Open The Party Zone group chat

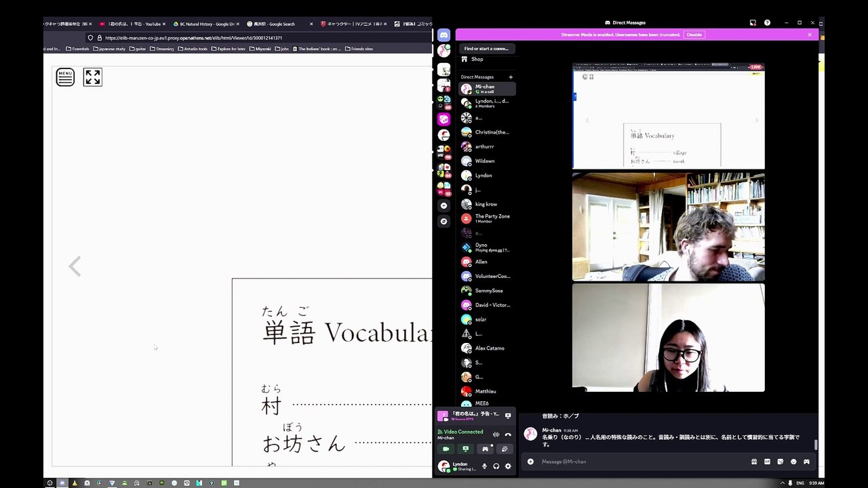coord(487,218)
